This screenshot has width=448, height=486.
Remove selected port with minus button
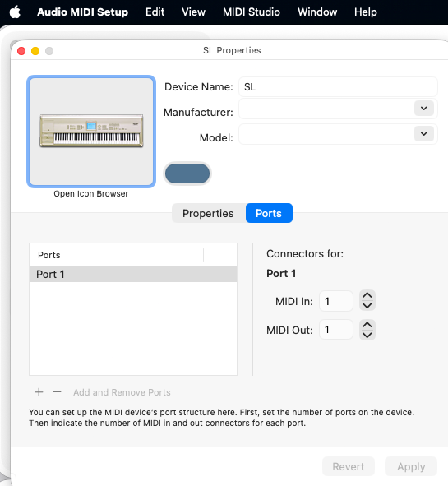[57, 392]
